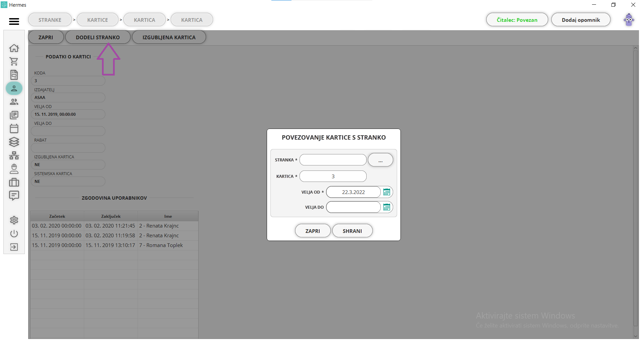Image resolution: width=644 pixels, height=343 pixels.
Task: Open settings gear in sidebar
Action: coord(14,220)
